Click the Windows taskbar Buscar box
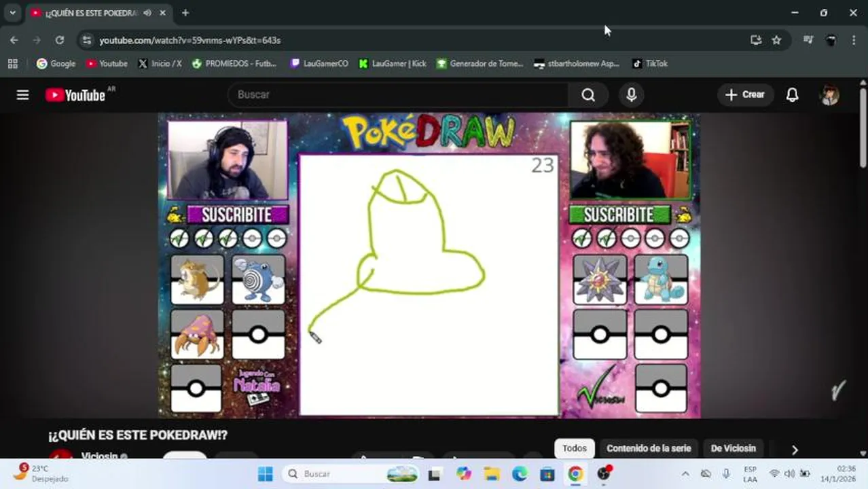Viewport: 868px width, 489px height. (352, 473)
